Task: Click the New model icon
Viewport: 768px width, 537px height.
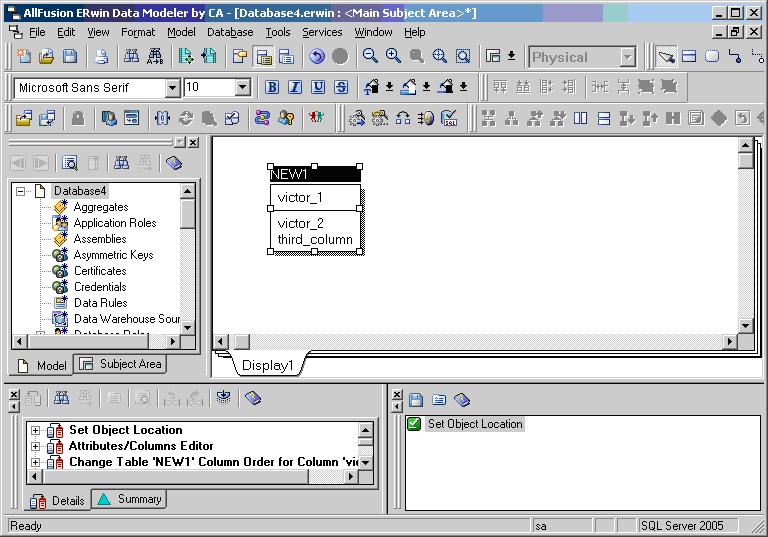Action: point(24,57)
